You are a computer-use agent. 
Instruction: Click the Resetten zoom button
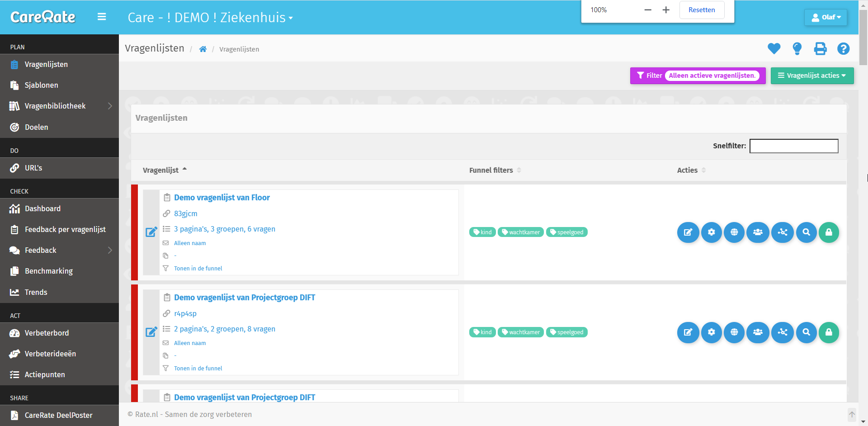[x=702, y=10]
